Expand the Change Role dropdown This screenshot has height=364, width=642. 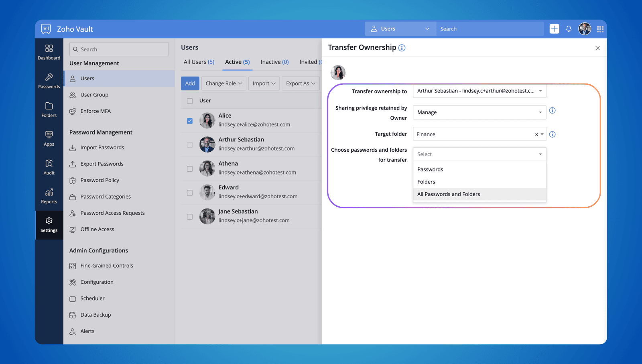[223, 83]
